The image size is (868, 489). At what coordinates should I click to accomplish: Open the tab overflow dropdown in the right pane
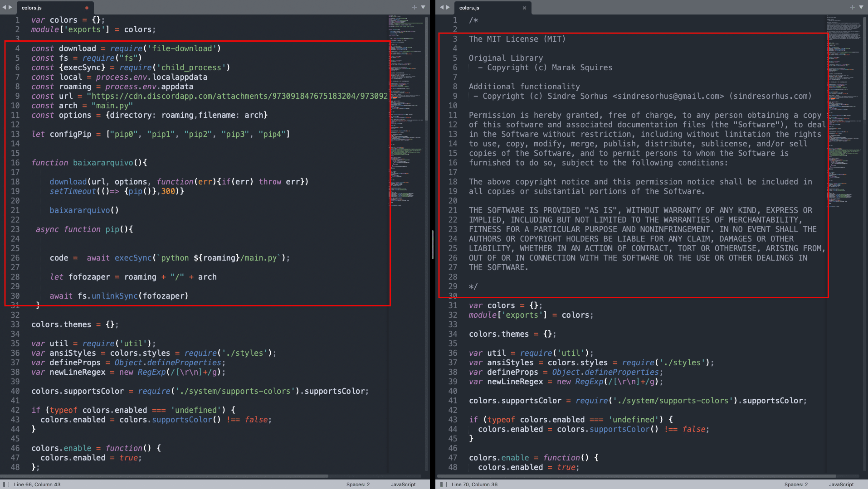click(x=861, y=7)
